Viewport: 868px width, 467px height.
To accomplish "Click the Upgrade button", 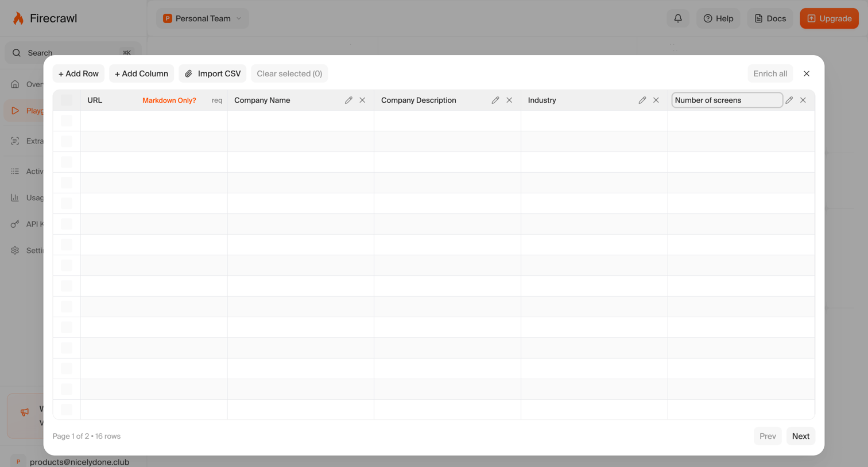I will click(829, 18).
